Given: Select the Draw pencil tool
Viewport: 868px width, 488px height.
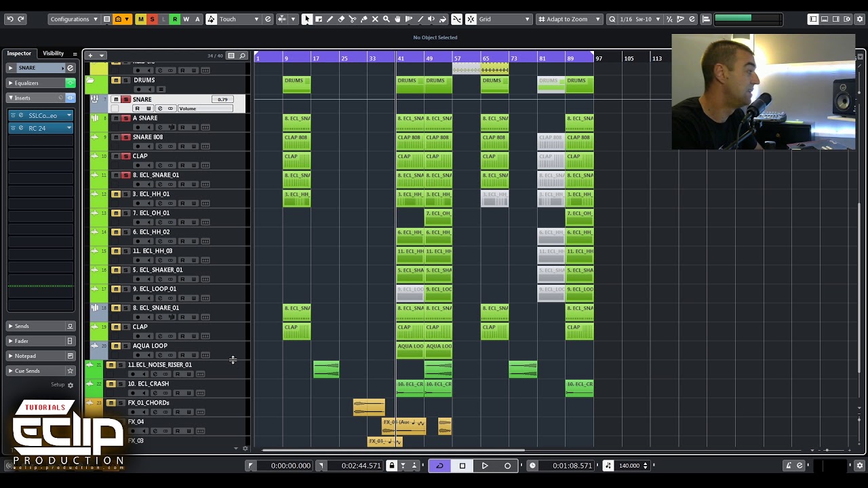Looking at the screenshot, I should pyautogui.click(x=330, y=19).
